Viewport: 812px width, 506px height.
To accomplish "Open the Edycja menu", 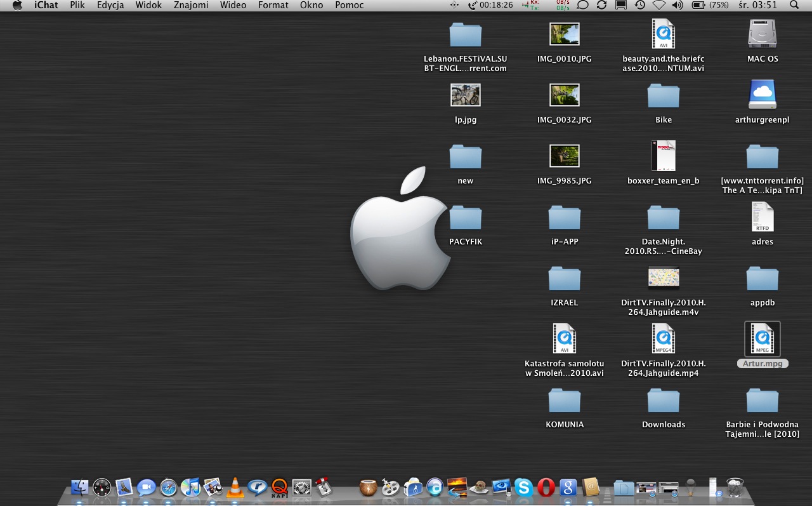I will tap(110, 5).
